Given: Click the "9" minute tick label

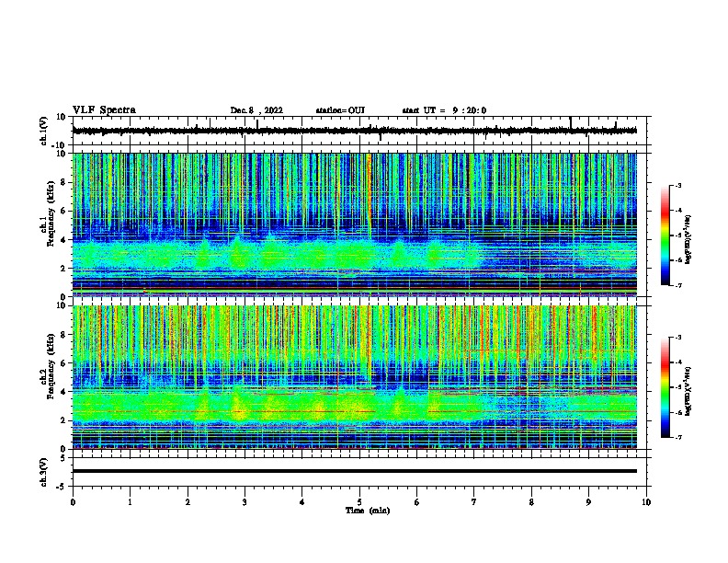Looking at the screenshot, I should pos(588,502).
